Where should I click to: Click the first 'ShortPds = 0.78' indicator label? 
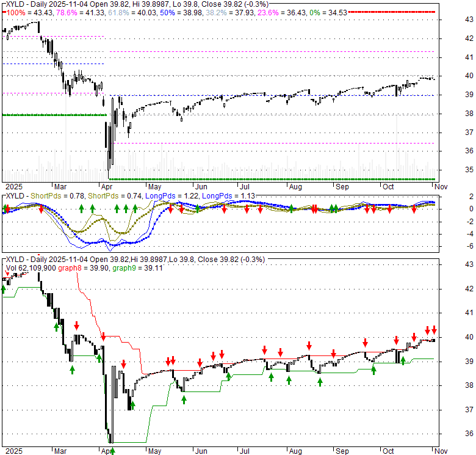57,196
